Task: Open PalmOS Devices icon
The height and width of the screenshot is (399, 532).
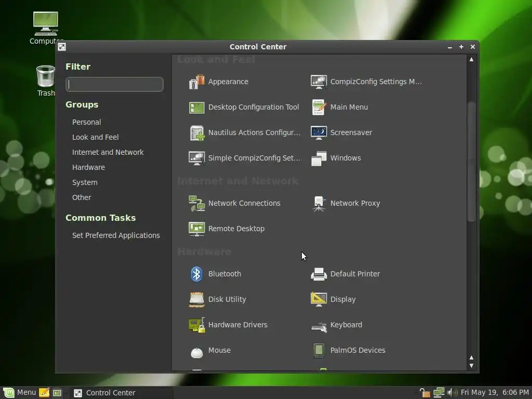Action: [x=318, y=350]
